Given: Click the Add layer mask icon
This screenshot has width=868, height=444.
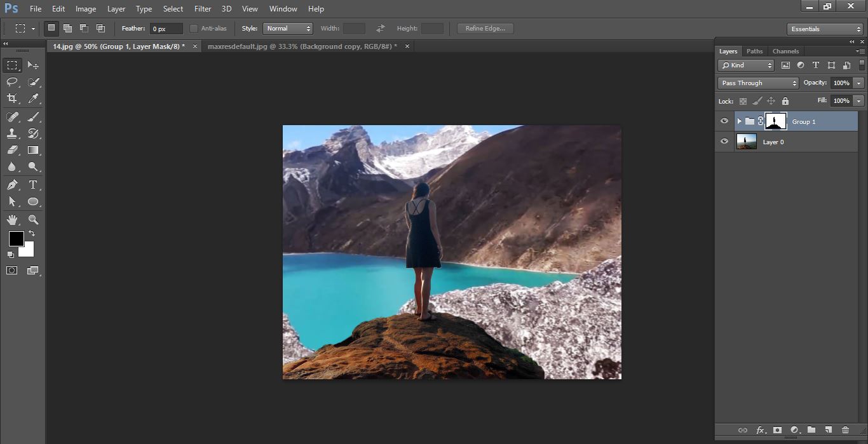Looking at the screenshot, I should click(777, 430).
